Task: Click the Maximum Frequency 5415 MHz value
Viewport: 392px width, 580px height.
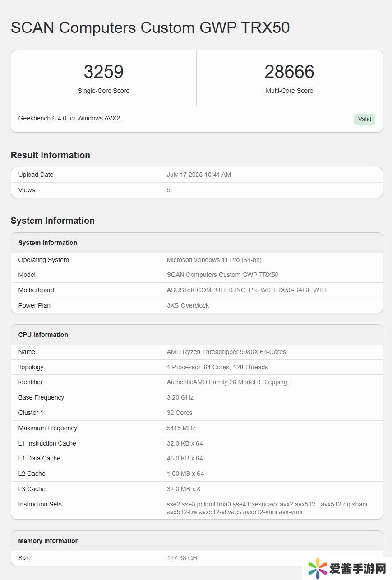Action: tap(181, 428)
